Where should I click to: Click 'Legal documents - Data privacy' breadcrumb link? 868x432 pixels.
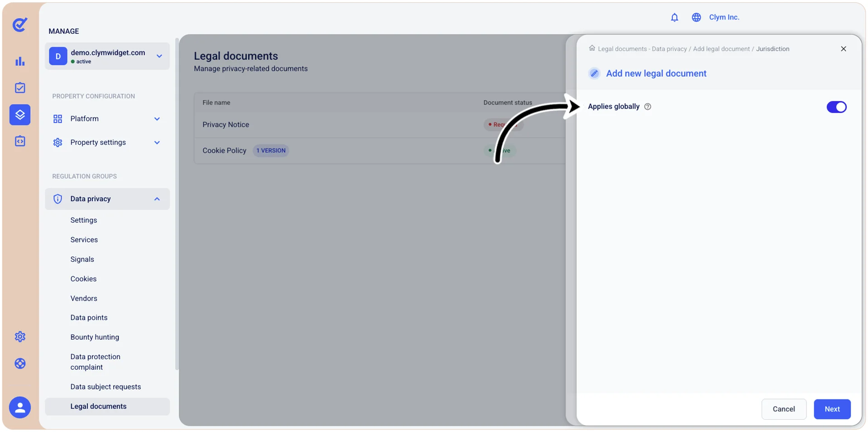[642, 49]
